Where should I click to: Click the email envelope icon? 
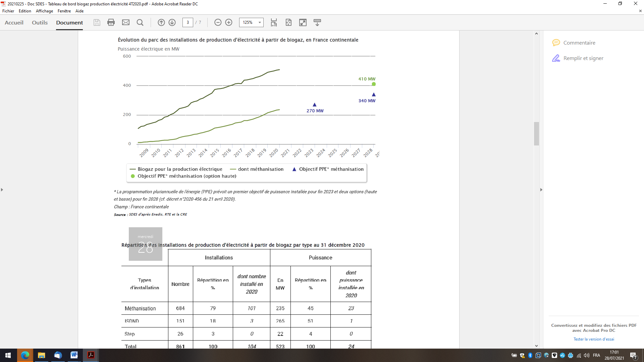tap(126, 22)
